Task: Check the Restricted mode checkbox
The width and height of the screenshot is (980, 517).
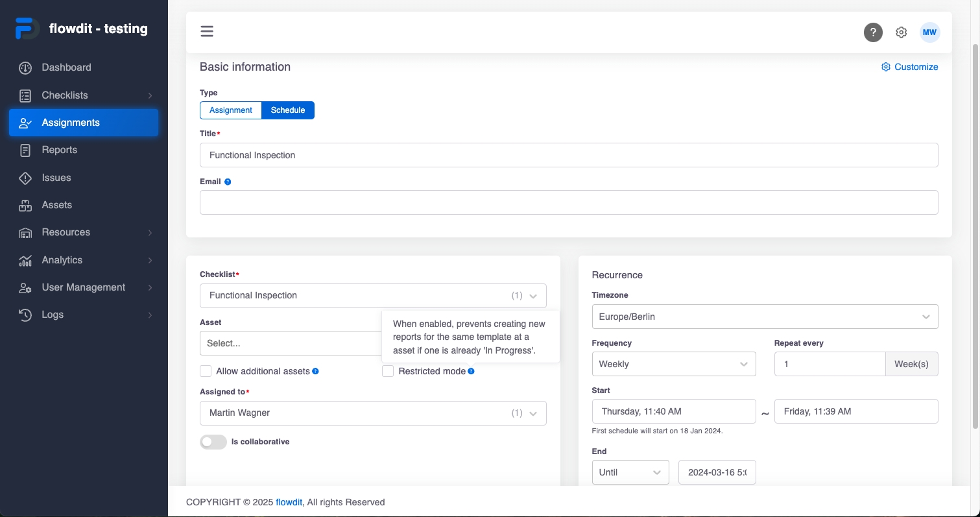Action: click(x=388, y=371)
